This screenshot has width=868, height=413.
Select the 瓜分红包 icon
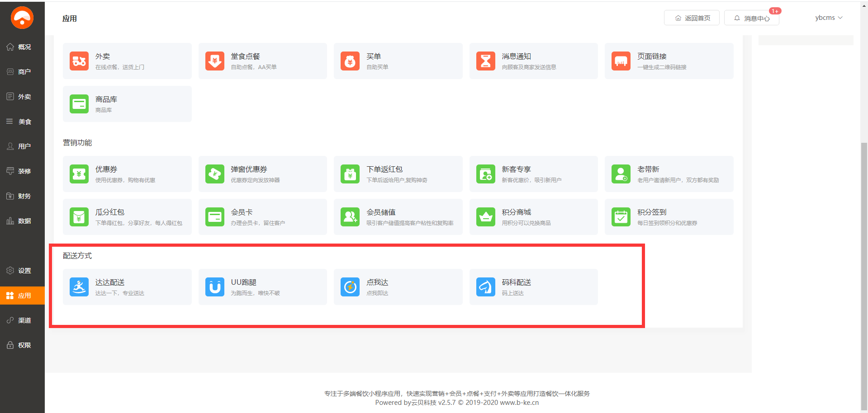click(79, 217)
